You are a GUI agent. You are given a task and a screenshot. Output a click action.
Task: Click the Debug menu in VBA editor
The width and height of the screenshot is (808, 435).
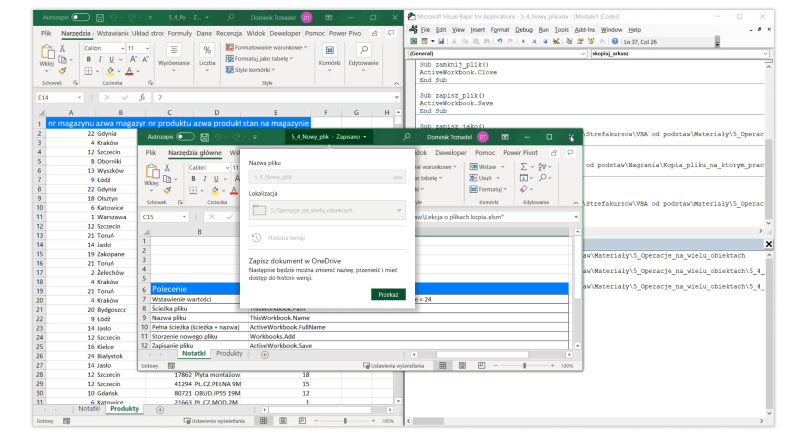(x=524, y=30)
